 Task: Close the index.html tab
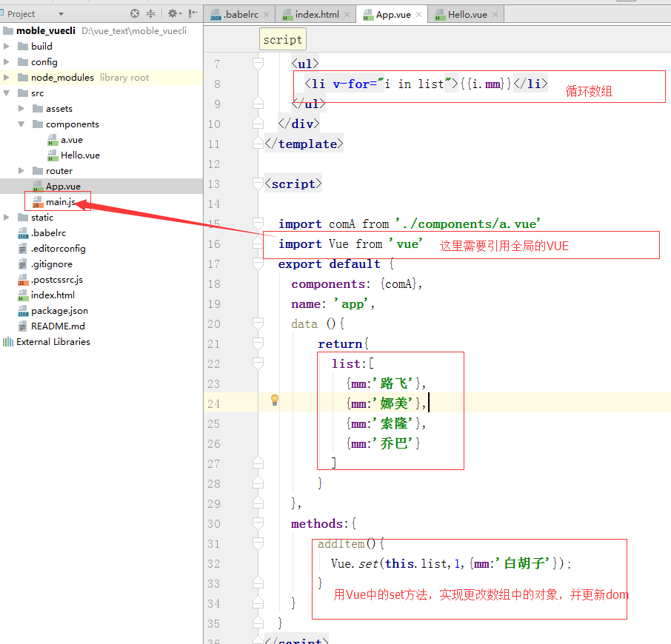347,15
